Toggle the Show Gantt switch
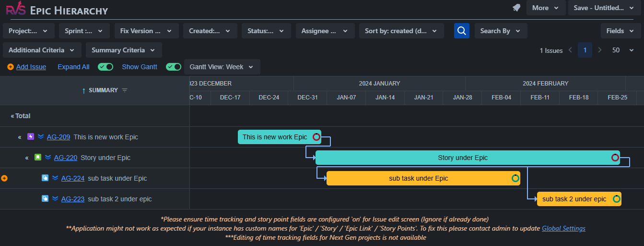This screenshot has height=246, width=644. [x=174, y=67]
